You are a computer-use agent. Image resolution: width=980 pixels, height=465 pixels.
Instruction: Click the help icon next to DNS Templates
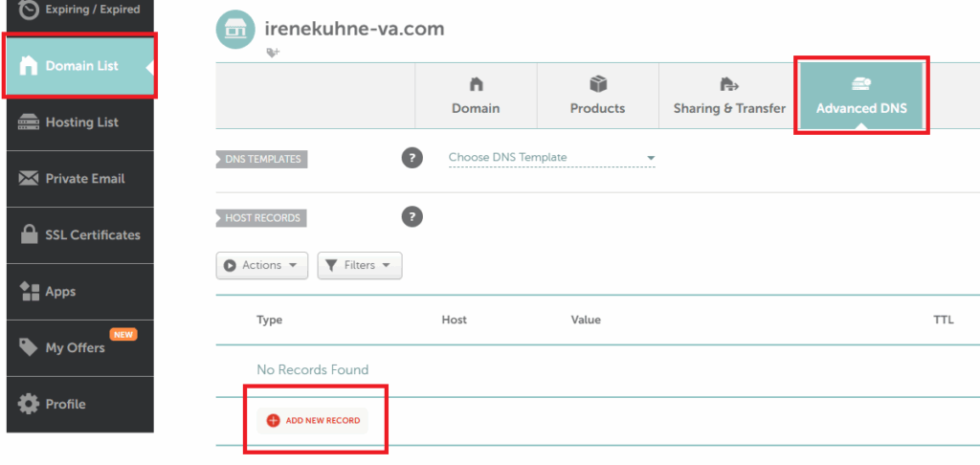coord(412,158)
